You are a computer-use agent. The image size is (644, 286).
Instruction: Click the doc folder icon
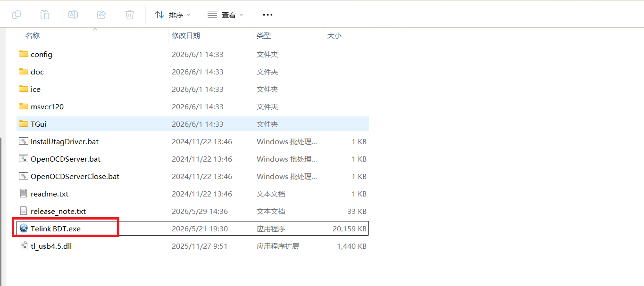[24, 72]
